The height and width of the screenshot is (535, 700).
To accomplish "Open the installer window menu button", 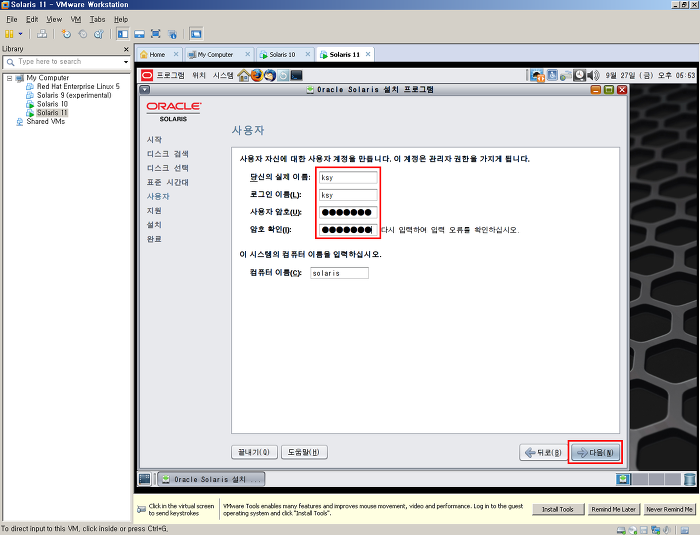I will coord(145,89).
